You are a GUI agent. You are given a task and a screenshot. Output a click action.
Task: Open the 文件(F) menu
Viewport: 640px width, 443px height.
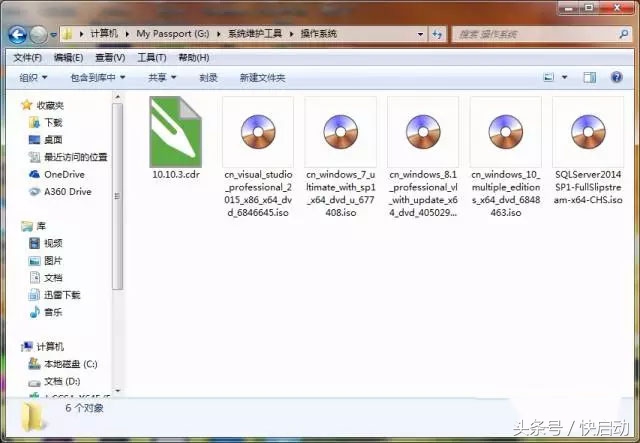(x=27, y=58)
